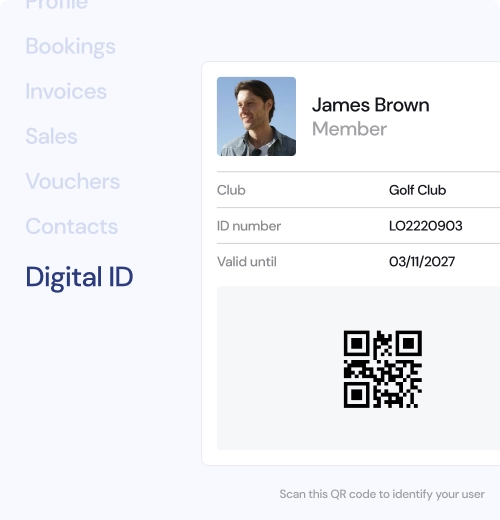Click the valid until date 03/11/2027
The height and width of the screenshot is (520, 500).
(x=422, y=262)
